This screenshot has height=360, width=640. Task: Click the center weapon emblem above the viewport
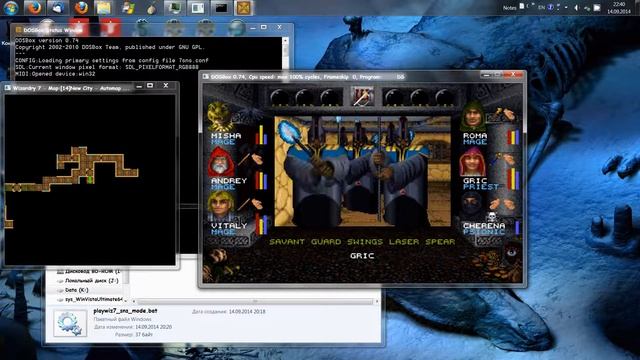(362, 97)
